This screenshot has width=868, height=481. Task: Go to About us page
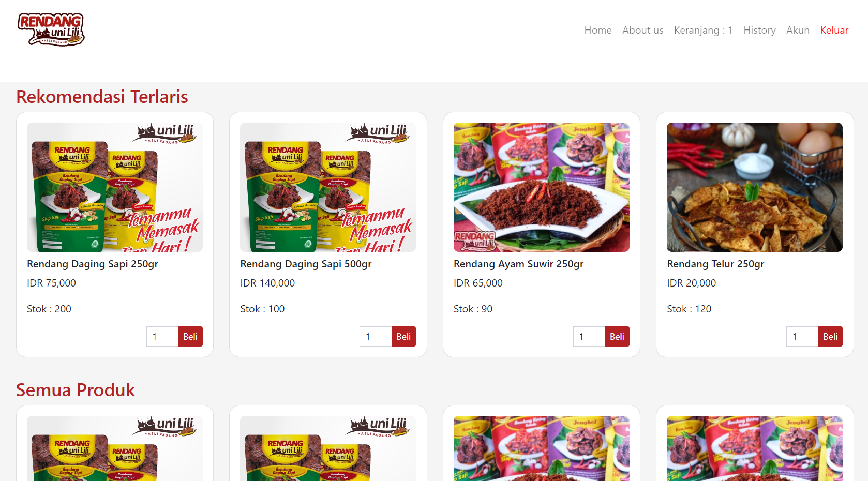click(642, 30)
